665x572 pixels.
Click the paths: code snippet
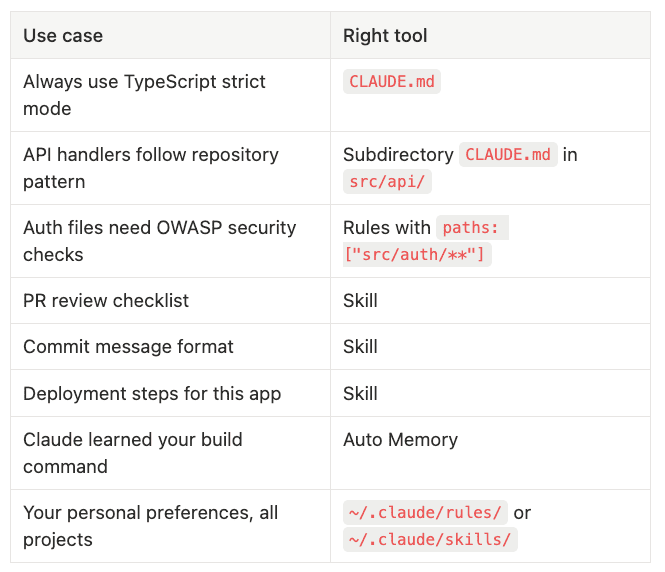tap(472, 227)
